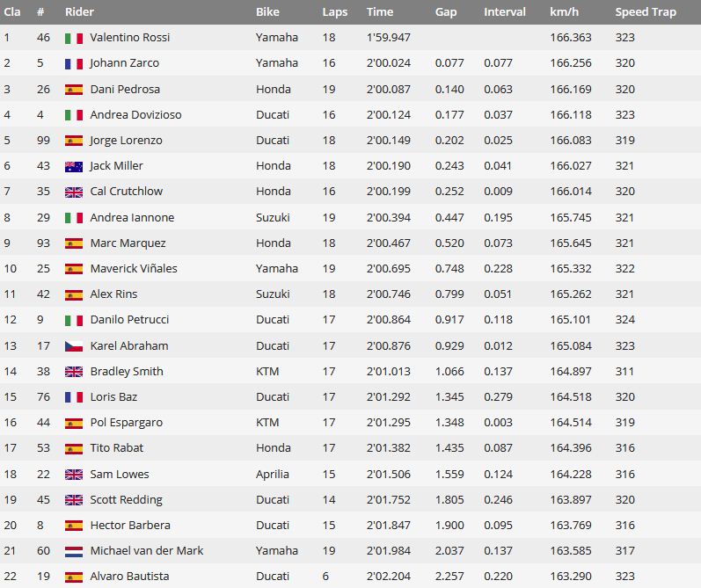Click the Dutch flag by Michael van der Mark
Image resolution: width=701 pixels, height=588 pixels.
point(74,552)
